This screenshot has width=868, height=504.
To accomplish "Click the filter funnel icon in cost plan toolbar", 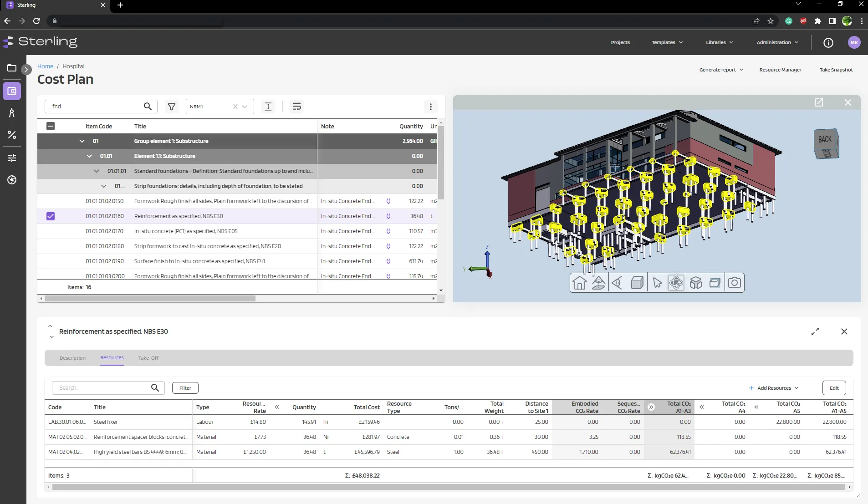I will [172, 107].
